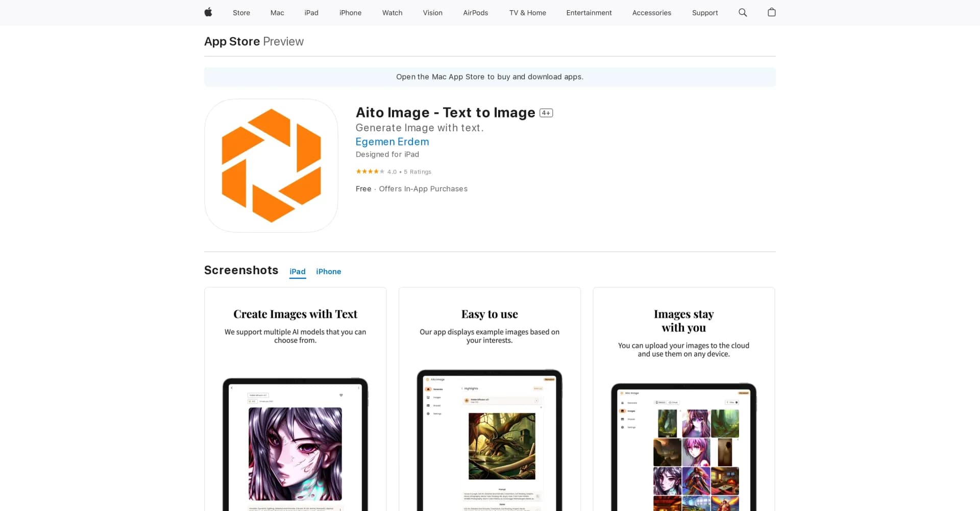Click the Aito Image - Text to Image title
Viewport: 980px width, 511px height.
point(445,112)
